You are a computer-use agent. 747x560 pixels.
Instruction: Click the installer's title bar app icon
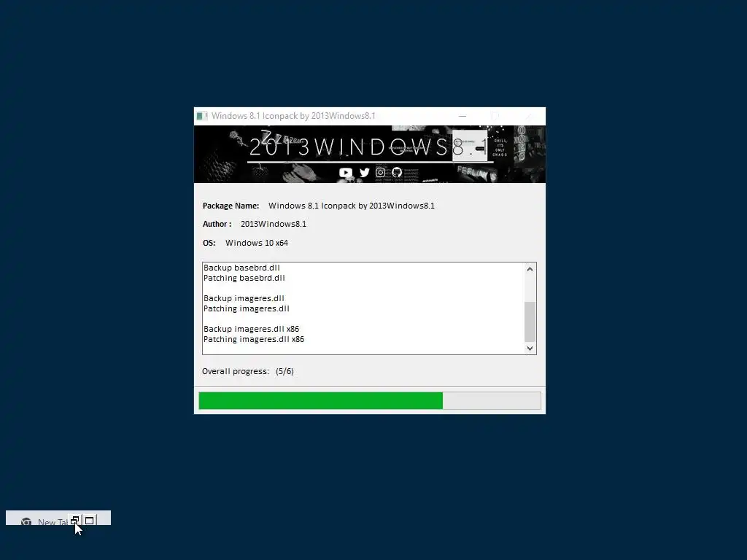[x=201, y=116]
